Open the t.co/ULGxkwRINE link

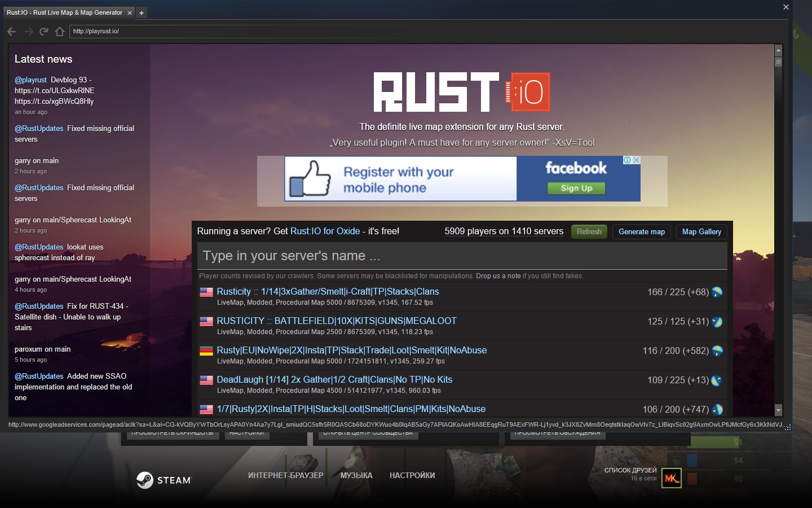(x=55, y=90)
